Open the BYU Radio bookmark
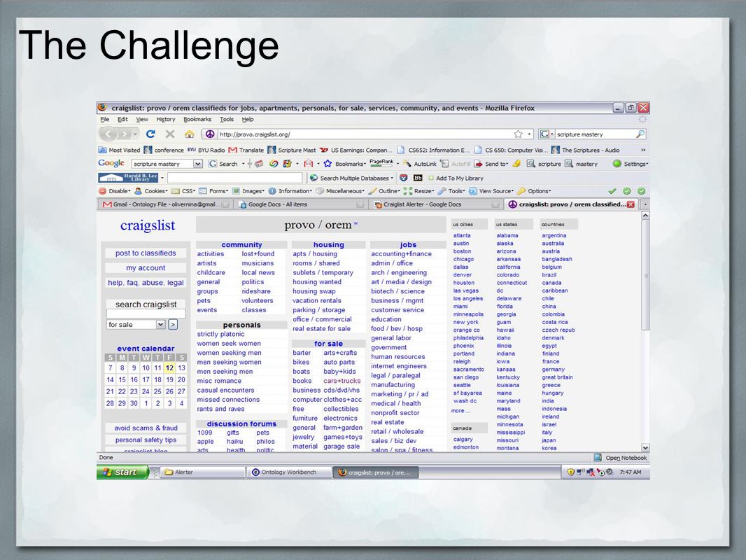This screenshot has width=746, height=560. (x=206, y=150)
